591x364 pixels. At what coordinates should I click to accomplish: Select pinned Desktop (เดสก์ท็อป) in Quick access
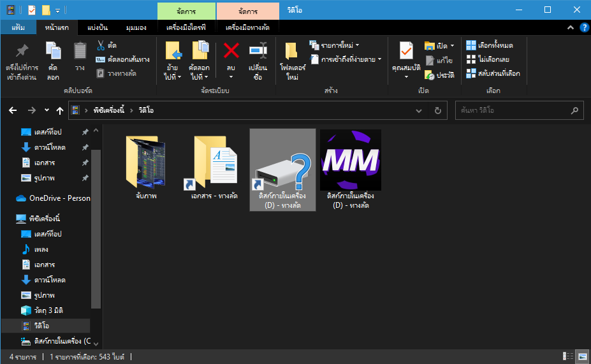click(48, 132)
